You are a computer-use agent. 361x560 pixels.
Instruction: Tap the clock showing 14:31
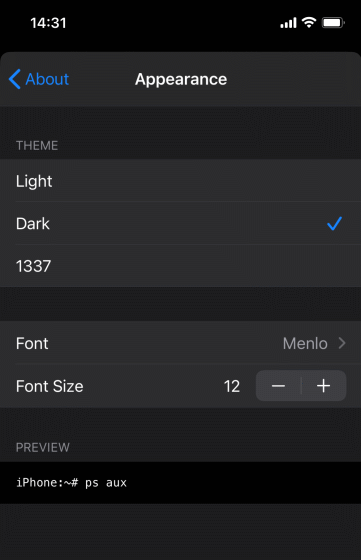point(48,23)
